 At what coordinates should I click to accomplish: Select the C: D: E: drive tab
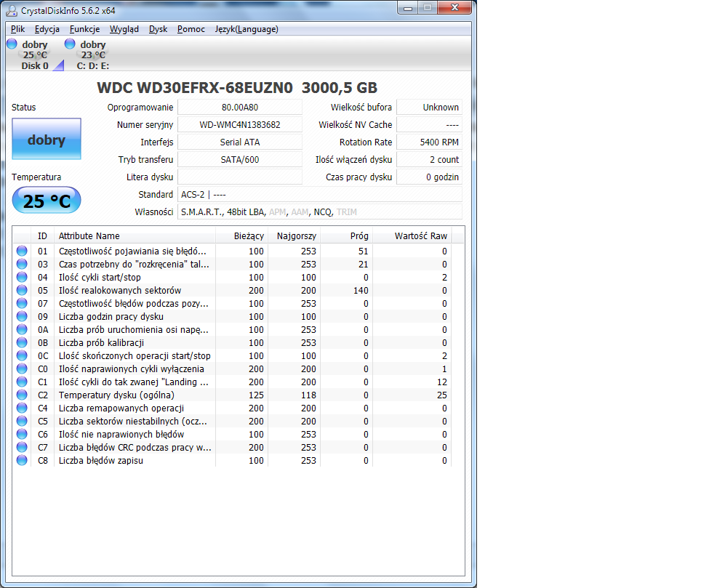click(93, 55)
